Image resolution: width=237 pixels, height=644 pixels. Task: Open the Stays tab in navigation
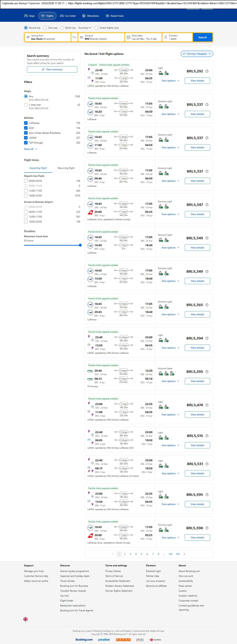(x=29, y=16)
